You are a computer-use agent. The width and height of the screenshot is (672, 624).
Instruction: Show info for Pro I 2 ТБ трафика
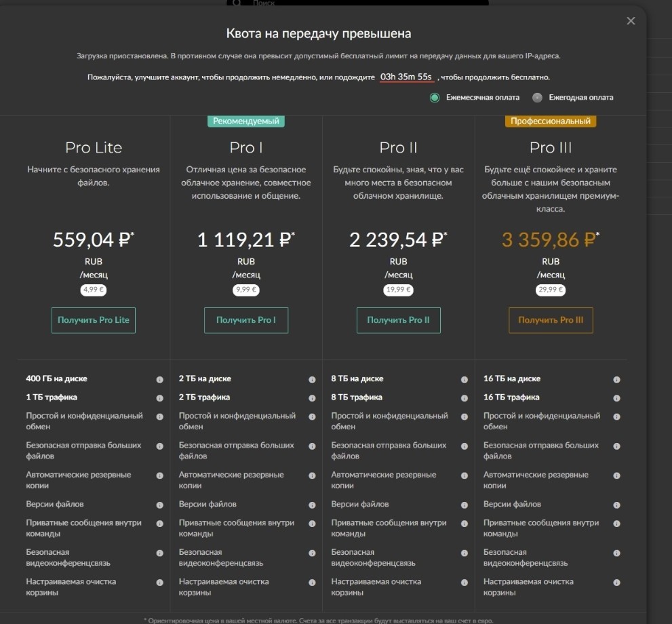pyautogui.click(x=312, y=398)
